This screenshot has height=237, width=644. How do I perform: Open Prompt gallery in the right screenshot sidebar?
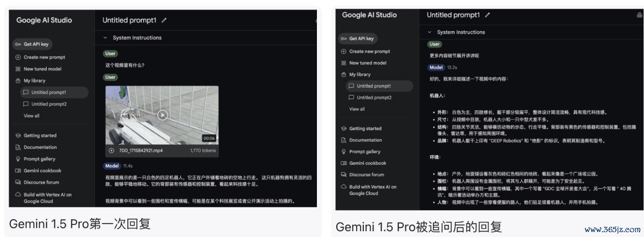coord(360,152)
